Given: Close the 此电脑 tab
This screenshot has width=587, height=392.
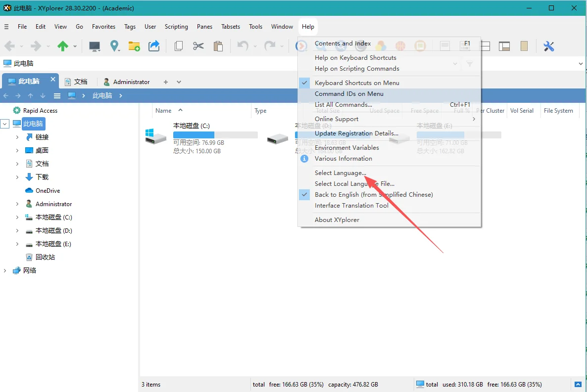Looking at the screenshot, I should (53, 79).
